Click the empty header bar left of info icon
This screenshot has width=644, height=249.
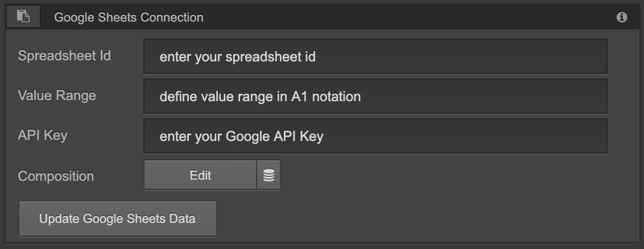[x=410, y=18]
